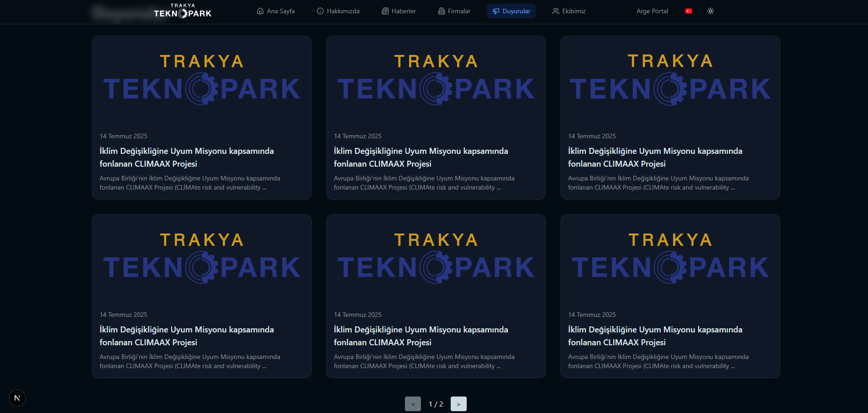This screenshot has height=413, width=868.
Task: Go to the next page with the > button
Action: 458,404
